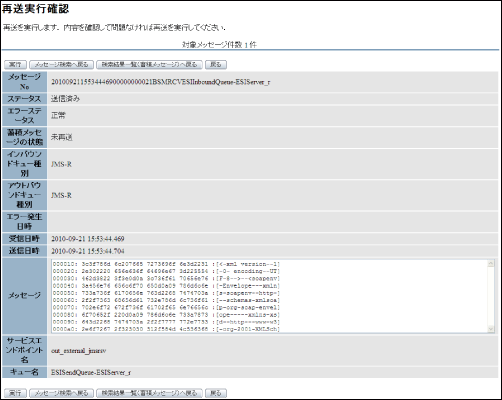The height and width of the screenshot is (400, 502).
Task: Click the 対象メッセージ件数 1 件 text
Action: click(219, 45)
